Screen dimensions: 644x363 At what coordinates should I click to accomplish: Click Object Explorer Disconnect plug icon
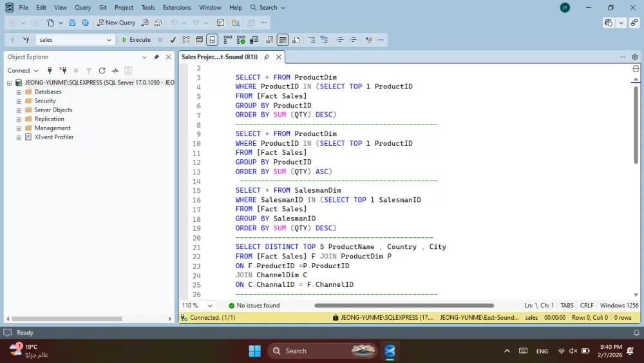pyautogui.click(x=63, y=70)
